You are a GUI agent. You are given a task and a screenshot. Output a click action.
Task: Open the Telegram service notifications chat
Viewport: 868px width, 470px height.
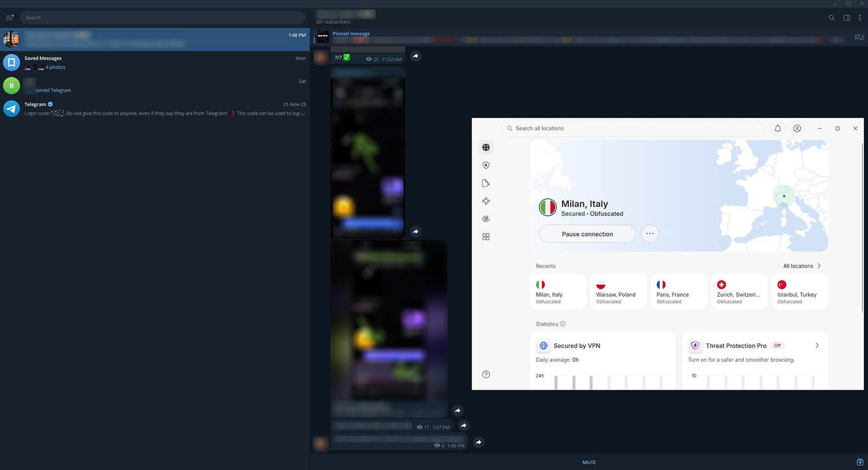pyautogui.click(x=155, y=109)
